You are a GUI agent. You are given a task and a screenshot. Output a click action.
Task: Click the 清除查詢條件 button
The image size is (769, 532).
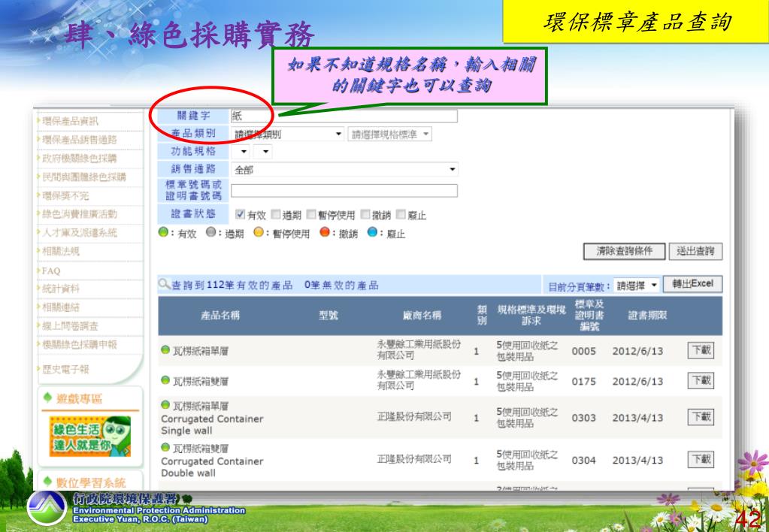[625, 252]
